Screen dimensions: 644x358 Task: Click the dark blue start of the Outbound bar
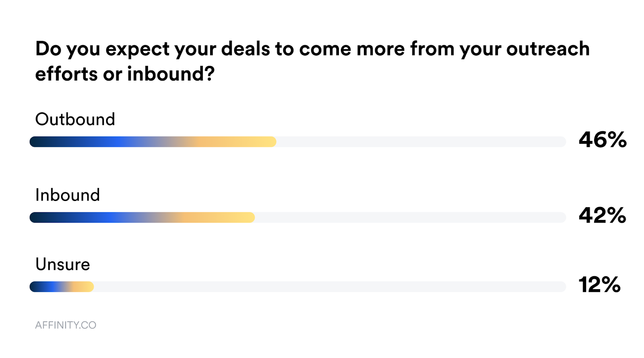[39, 142]
